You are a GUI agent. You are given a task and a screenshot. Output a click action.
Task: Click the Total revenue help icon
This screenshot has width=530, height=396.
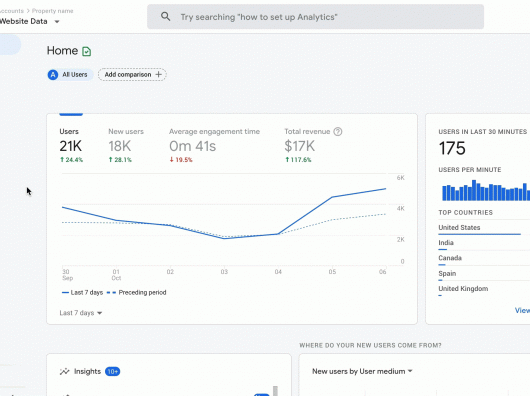point(338,131)
